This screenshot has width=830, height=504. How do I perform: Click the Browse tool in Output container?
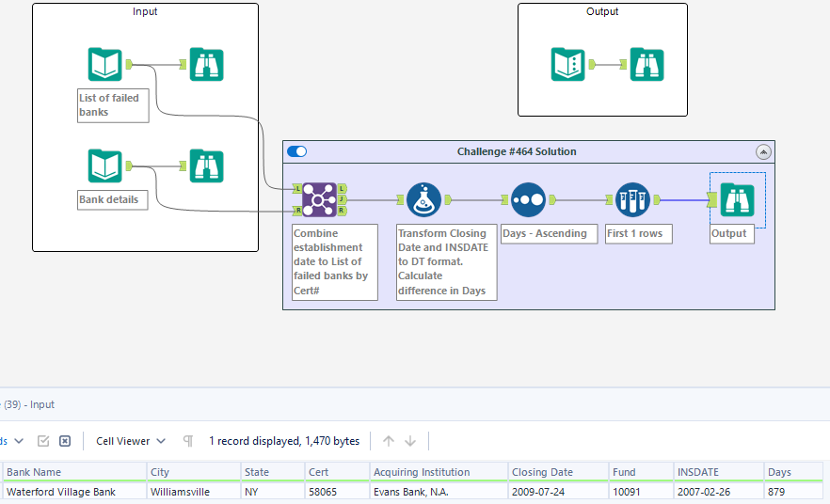tap(646, 65)
